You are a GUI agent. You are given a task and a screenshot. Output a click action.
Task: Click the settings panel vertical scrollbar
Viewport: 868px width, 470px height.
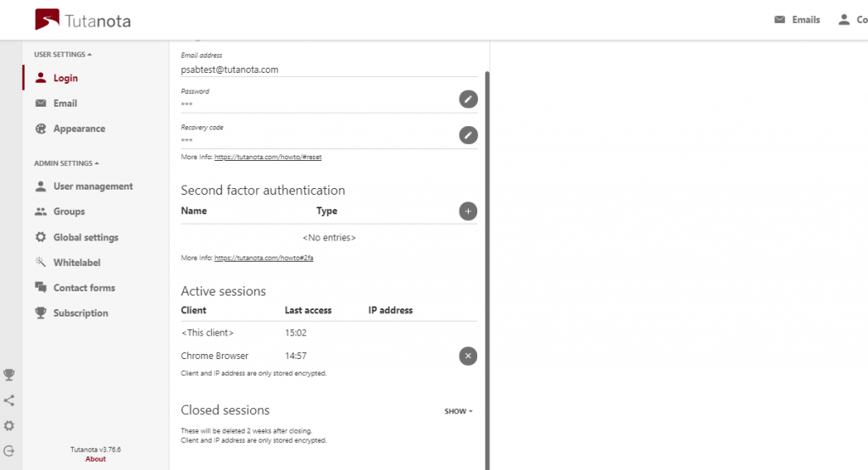point(487,270)
